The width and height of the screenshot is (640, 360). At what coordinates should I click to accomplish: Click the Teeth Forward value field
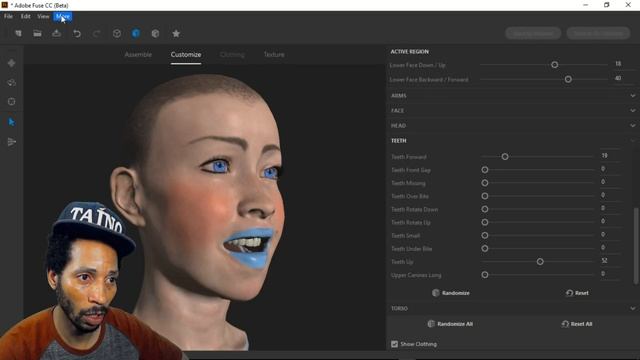pos(610,156)
